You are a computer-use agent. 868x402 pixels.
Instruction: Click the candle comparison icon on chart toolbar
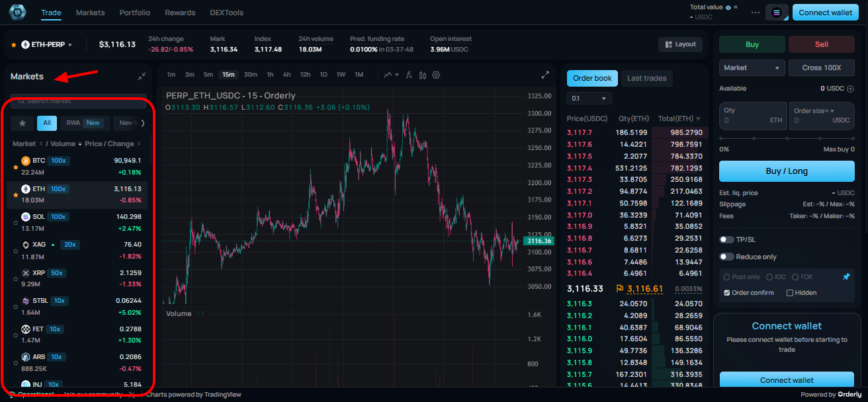pyautogui.click(x=422, y=75)
